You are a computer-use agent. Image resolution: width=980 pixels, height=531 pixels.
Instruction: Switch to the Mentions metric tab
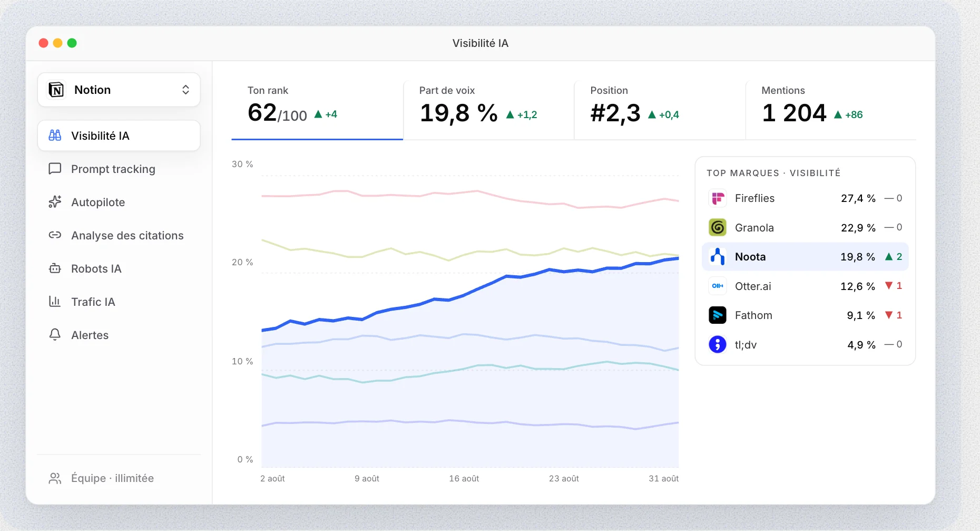click(831, 110)
